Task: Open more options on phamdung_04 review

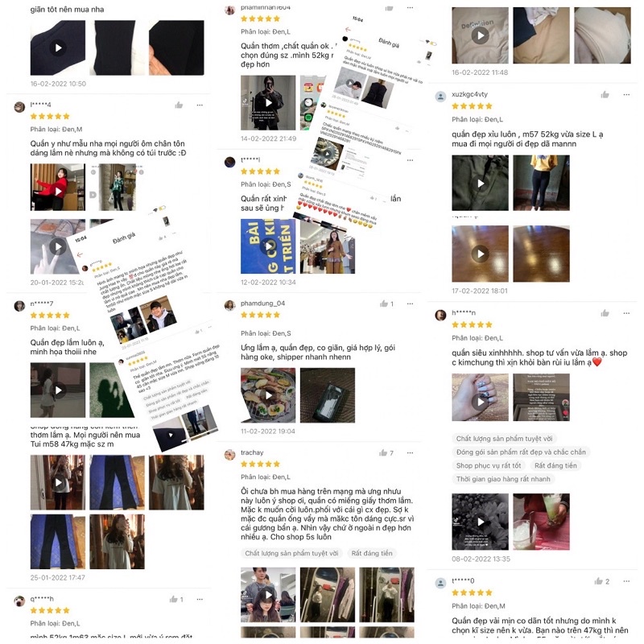Action: pyautogui.click(x=410, y=303)
